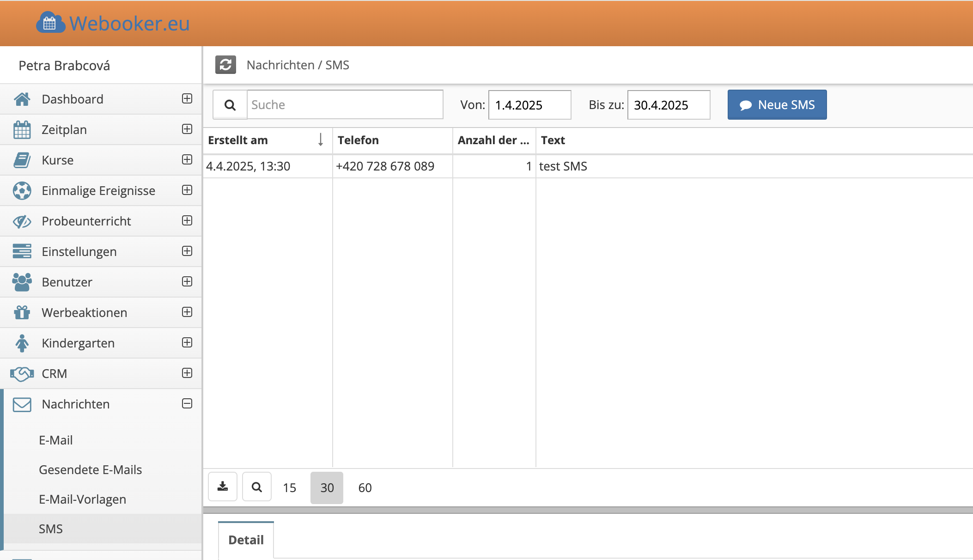This screenshot has height=560, width=973.
Task: Click the Webooker.eu cloud logo
Action: (50, 23)
